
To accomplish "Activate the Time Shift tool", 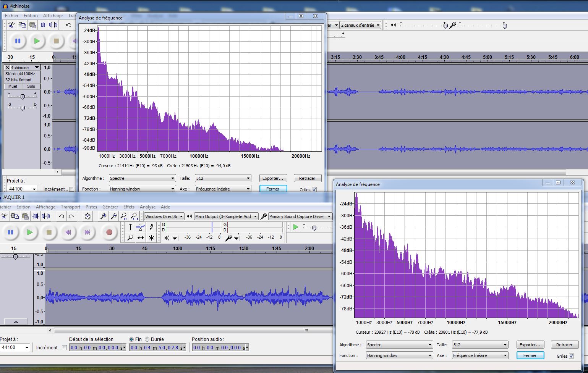I will click(x=141, y=238).
